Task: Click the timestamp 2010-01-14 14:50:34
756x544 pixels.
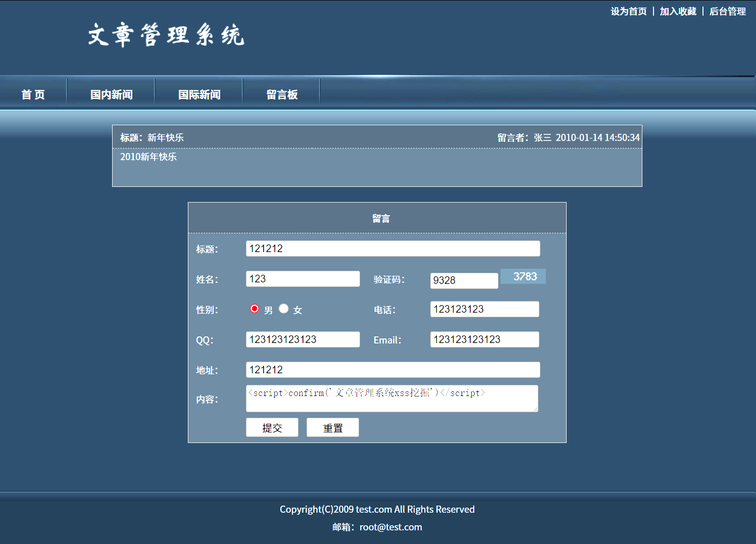Action: click(x=597, y=137)
